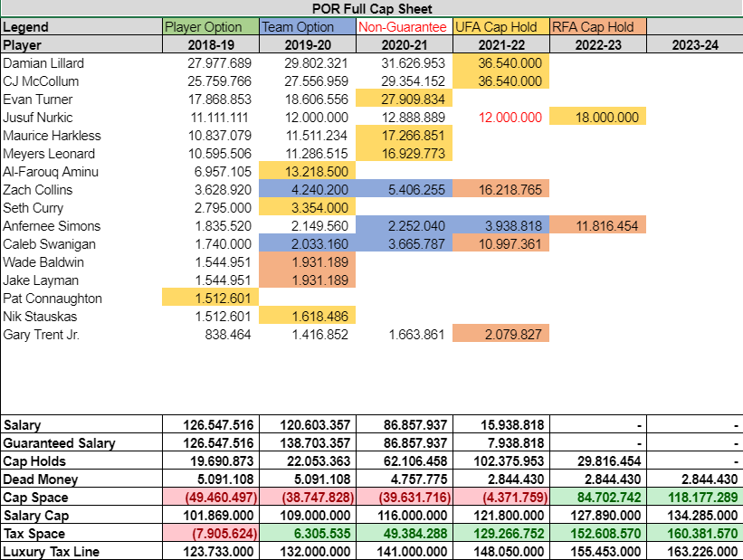The image size is (743, 560).
Task: Select Jusuf Nurkic's red 12.000.000 cell
Action: [501, 118]
